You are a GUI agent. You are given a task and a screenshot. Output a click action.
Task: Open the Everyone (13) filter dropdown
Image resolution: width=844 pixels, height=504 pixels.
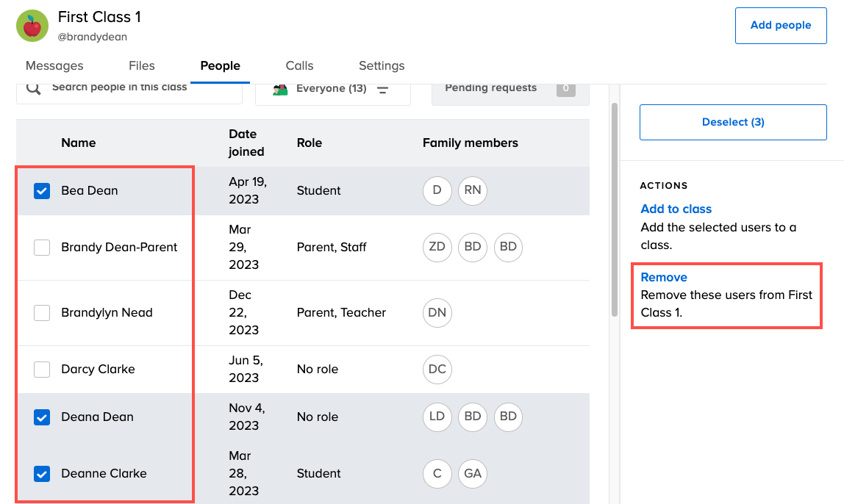pyautogui.click(x=332, y=89)
